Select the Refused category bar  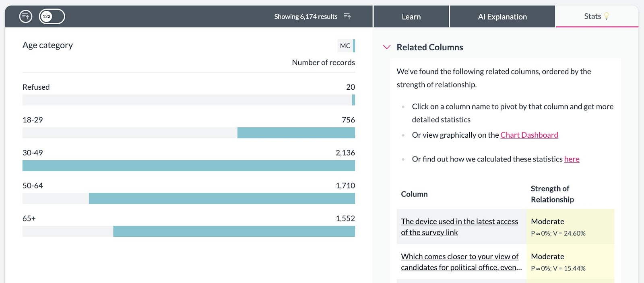[353, 100]
